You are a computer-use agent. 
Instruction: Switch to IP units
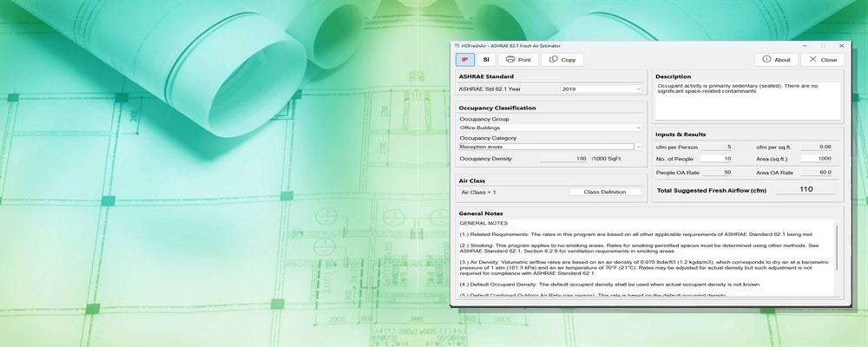[465, 60]
